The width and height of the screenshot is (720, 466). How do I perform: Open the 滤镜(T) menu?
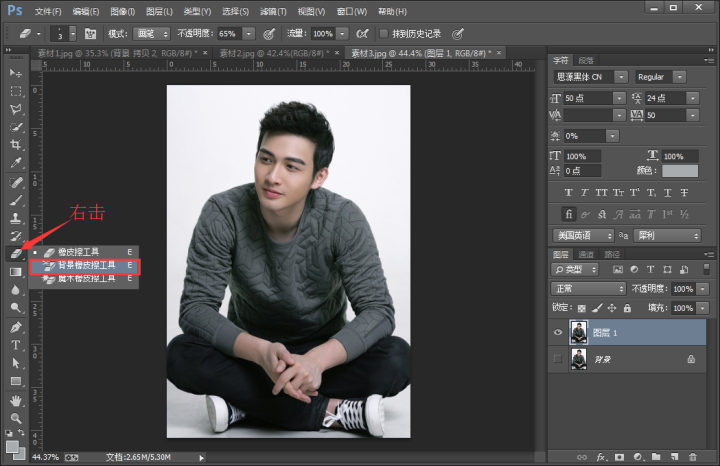274,11
